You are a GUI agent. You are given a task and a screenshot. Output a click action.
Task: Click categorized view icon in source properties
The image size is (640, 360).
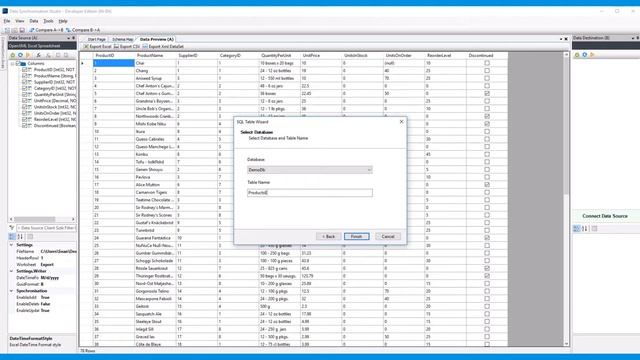pyautogui.click(x=12, y=237)
